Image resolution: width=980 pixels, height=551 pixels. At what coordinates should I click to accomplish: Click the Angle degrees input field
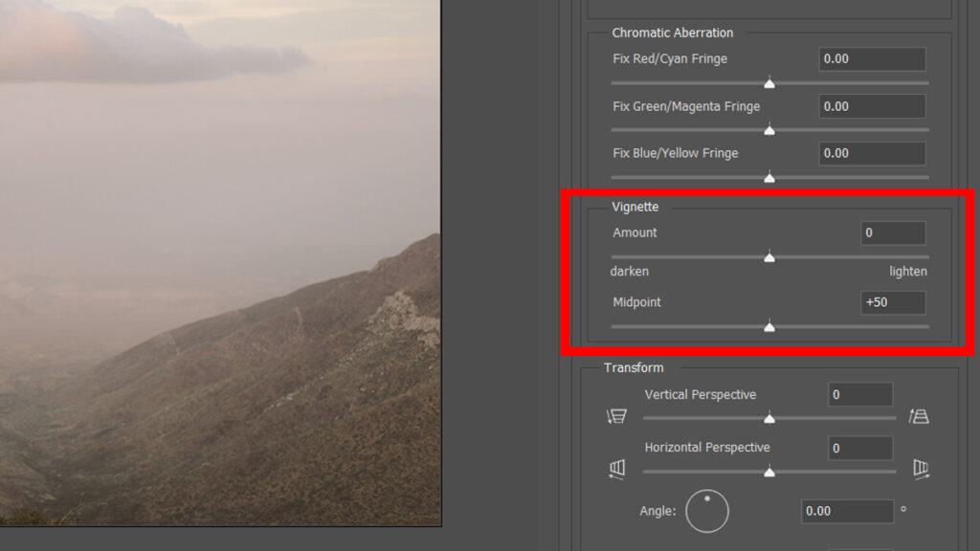coord(846,512)
